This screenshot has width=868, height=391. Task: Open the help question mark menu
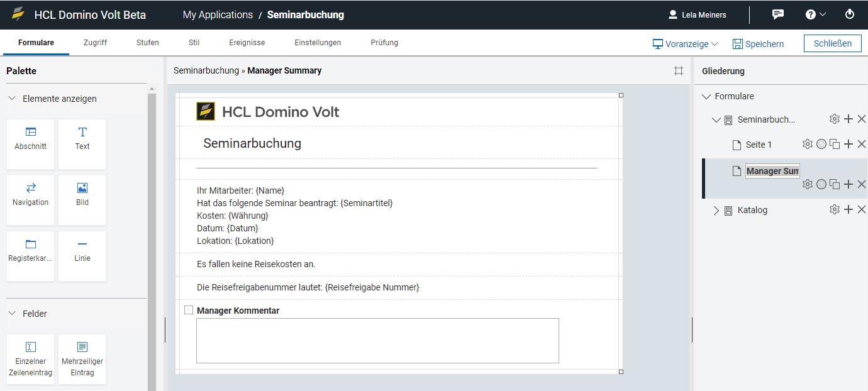816,14
